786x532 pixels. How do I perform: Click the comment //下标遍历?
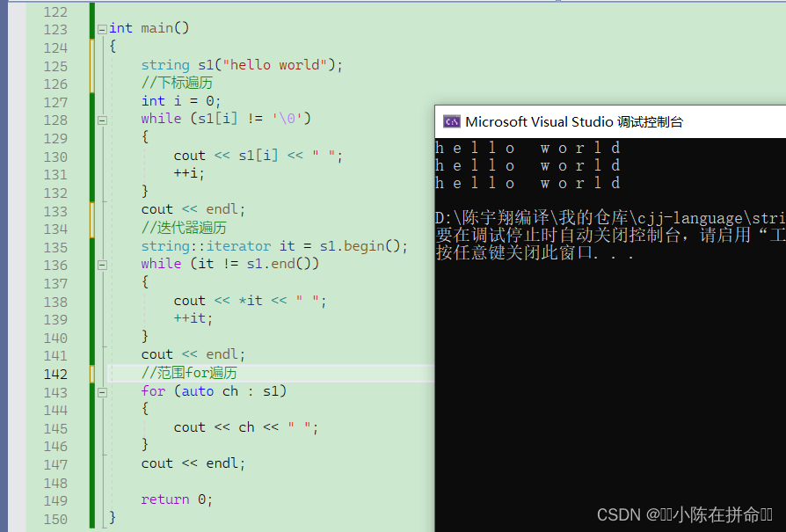coord(177,83)
